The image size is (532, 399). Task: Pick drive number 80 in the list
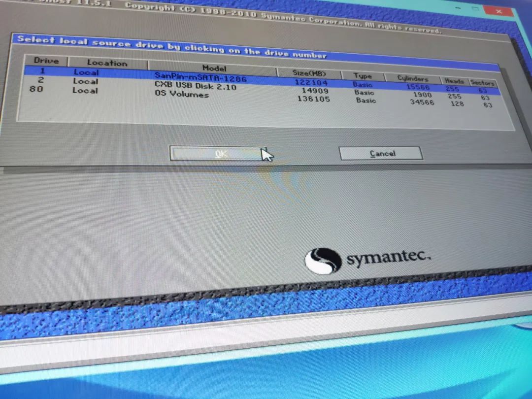[36, 89]
